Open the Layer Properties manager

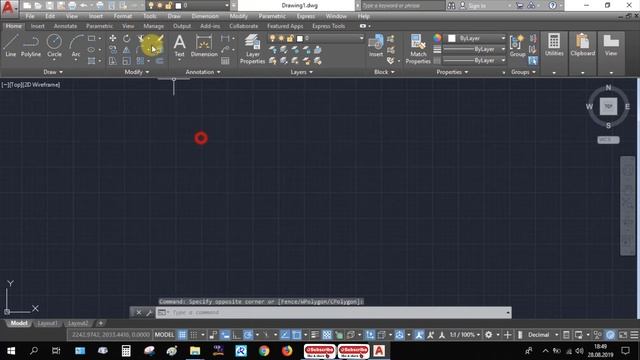[x=252, y=49]
